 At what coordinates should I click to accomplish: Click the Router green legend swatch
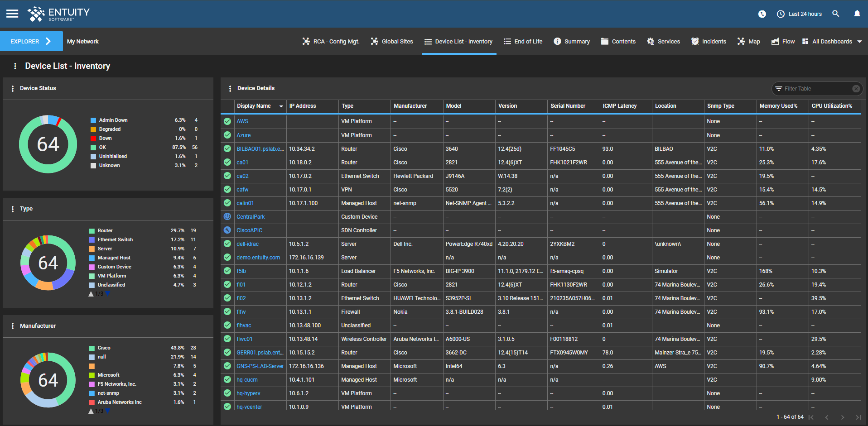(x=92, y=231)
